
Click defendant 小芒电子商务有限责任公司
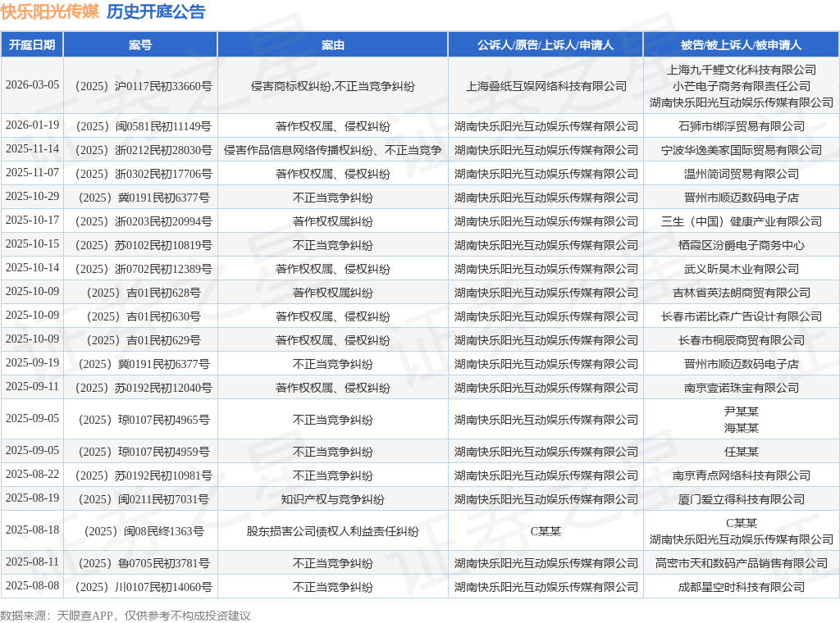click(742, 86)
